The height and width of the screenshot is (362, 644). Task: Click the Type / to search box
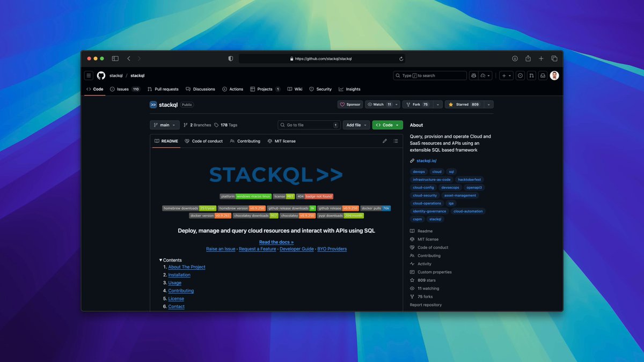click(x=430, y=76)
